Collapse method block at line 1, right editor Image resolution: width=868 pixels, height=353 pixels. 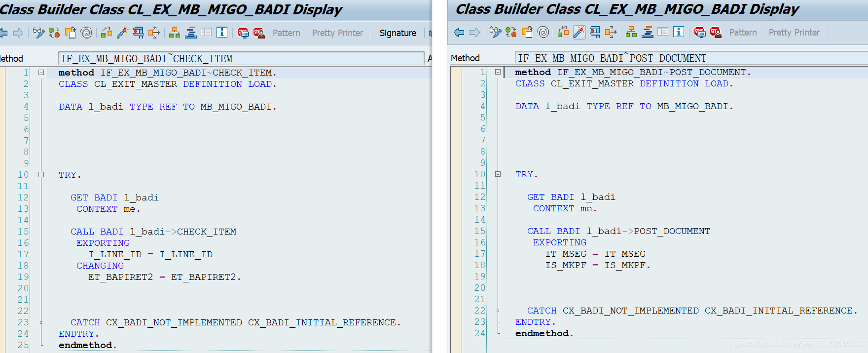tap(498, 72)
